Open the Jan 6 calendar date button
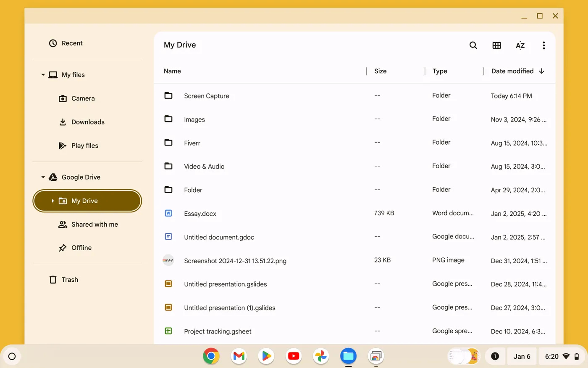The image size is (588, 368). click(522, 357)
